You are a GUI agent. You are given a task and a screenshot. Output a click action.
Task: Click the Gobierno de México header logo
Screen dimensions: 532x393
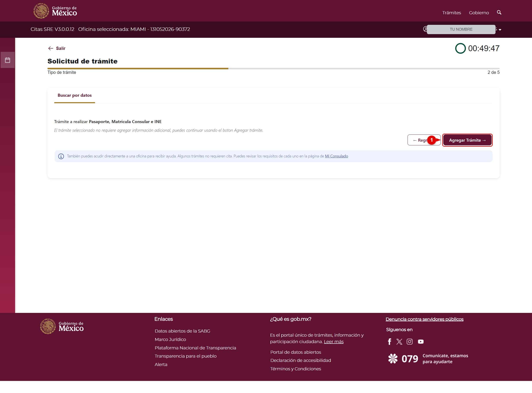[x=55, y=11]
